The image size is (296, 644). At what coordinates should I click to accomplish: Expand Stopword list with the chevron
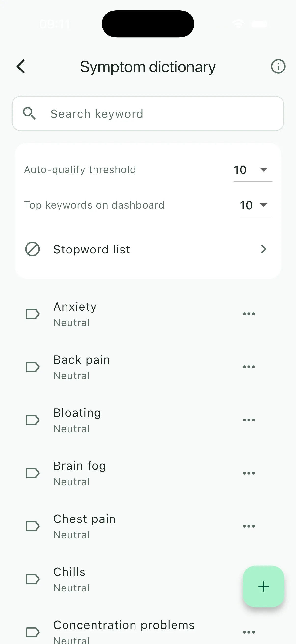[264, 249]
